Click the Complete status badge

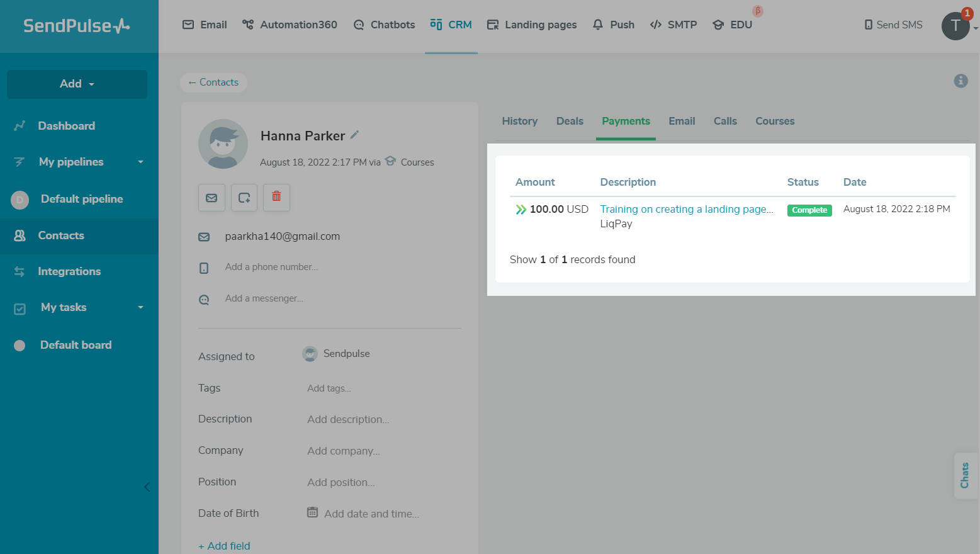809,210
